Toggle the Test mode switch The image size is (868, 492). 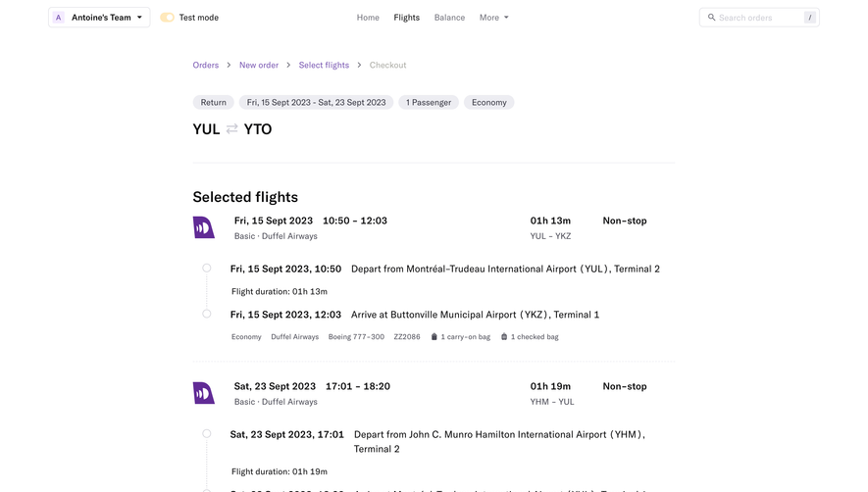point(167,18)
